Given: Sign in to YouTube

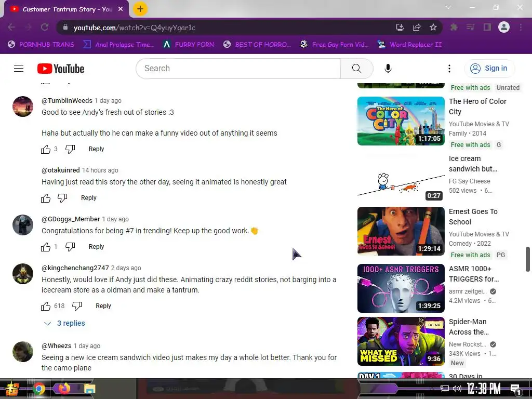Looking at the screenshot, I should [489, 69].
